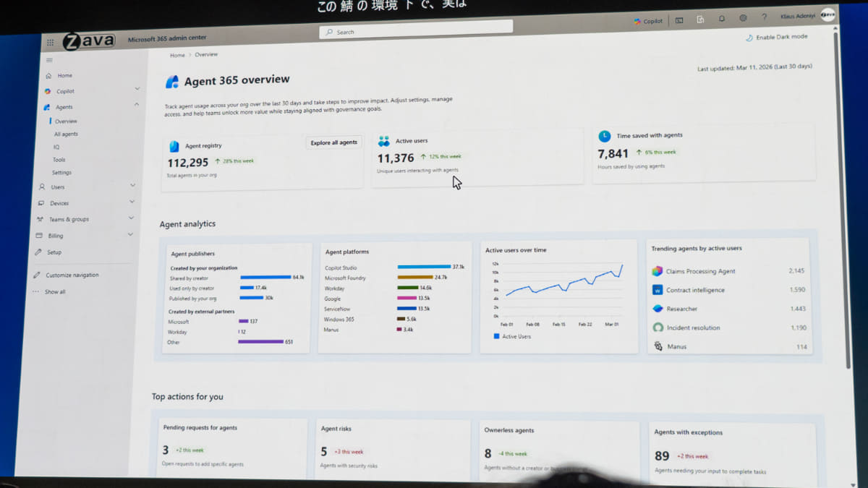868x488 pixels.
Task: Open the help question mark icon
Action: pos(764,17)
